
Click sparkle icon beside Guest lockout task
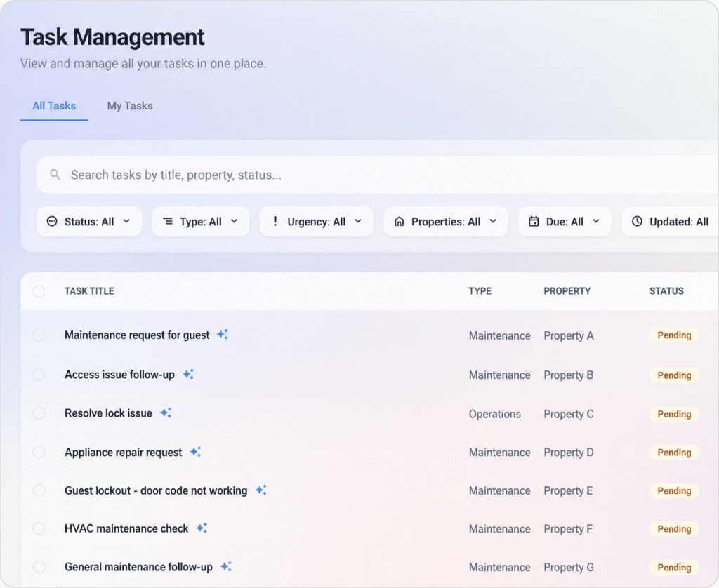(x=261, y=490)
